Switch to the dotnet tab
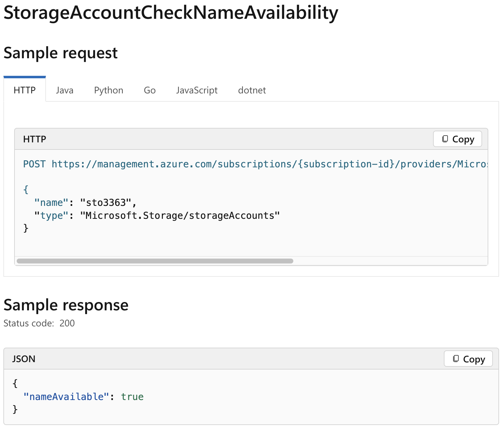The height and width of the screenshot is (429, 504). [252, 90]
